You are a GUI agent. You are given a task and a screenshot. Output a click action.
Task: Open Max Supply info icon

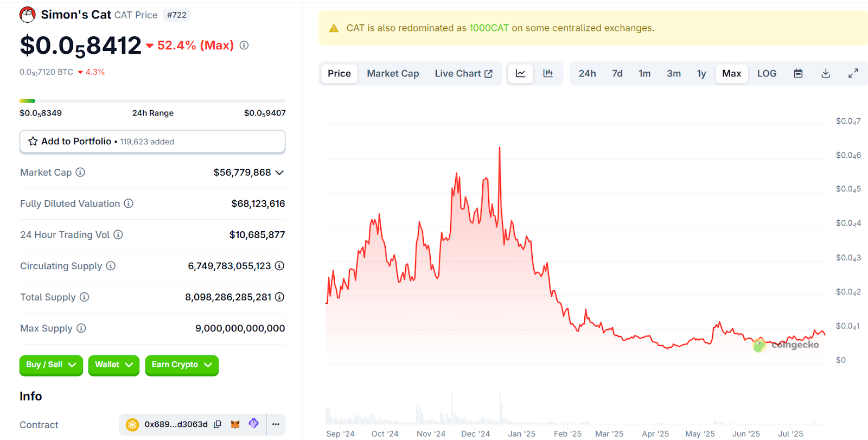coord(81,328)
